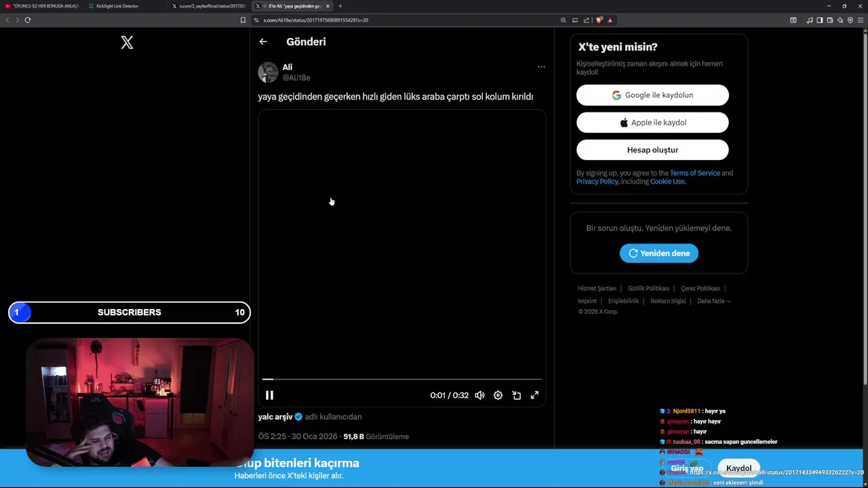Viewport: 868px width, 488px height.
Task: Open the Brave Wallet icon
Action: (829, 20)
